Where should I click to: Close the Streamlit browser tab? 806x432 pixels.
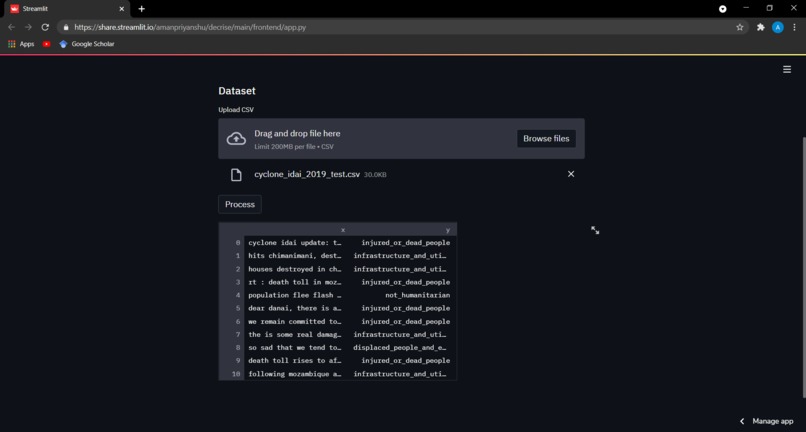122,9
